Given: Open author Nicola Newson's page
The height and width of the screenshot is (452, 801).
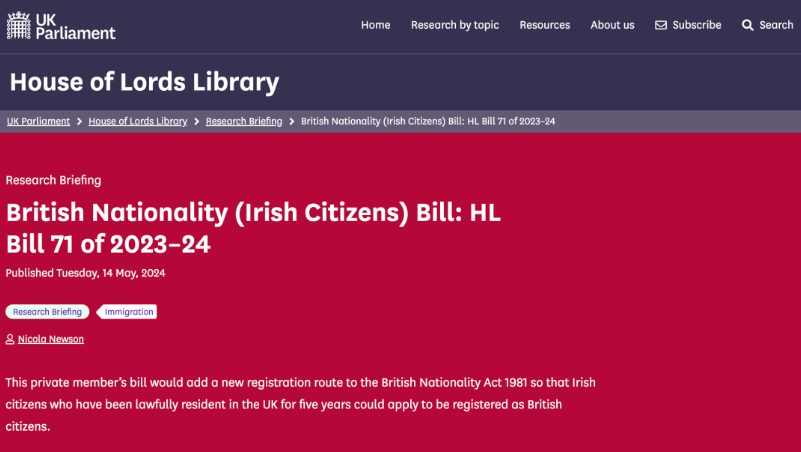Looking at the screenshot, I should pos(51,339).
